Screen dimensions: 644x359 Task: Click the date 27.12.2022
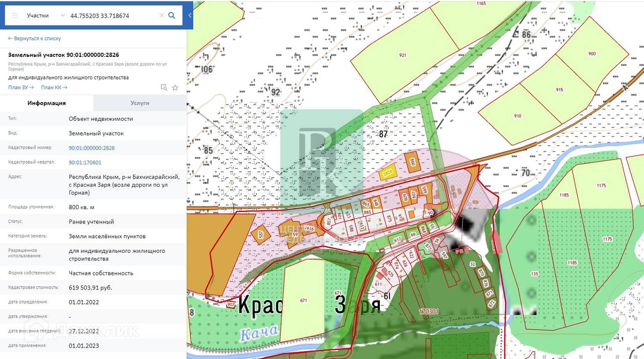[84, 331]
